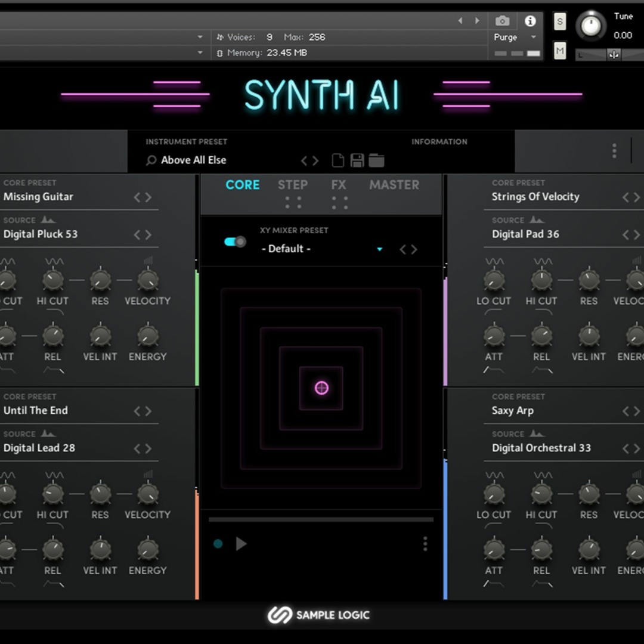Switch to the MASTER tab
644x644 pixels.
[394, 185]
